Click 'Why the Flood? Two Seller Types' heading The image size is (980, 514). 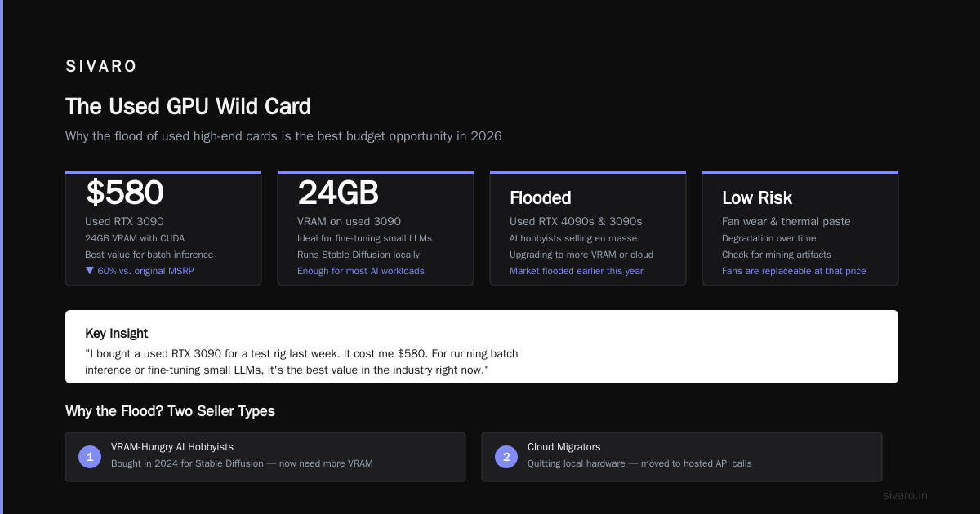pos(170,411)
